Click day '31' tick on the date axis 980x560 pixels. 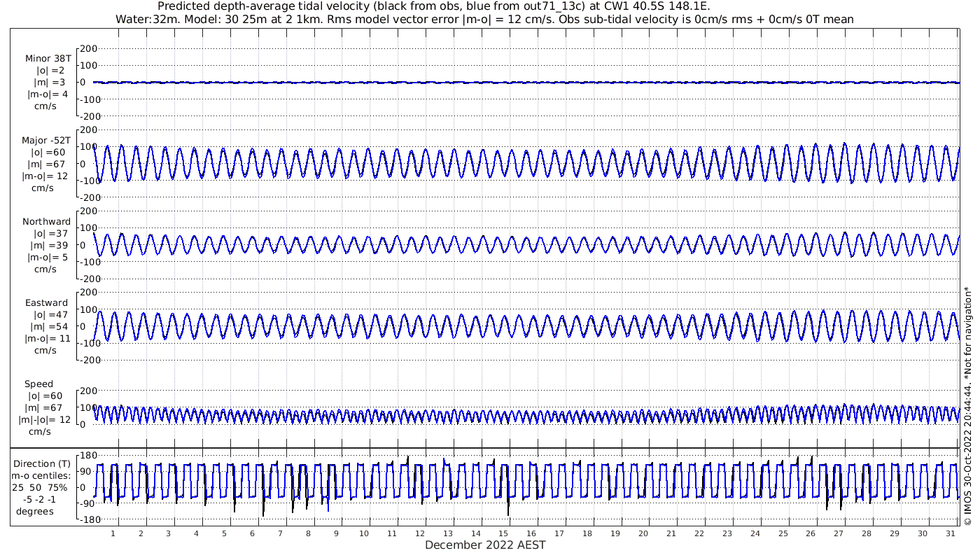[x=950, y=533]
